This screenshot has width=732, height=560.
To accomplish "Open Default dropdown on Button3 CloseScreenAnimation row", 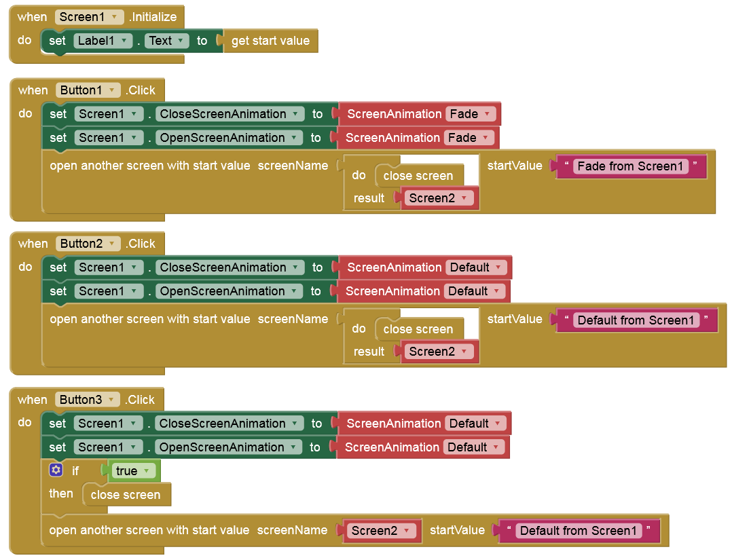I will pyautogui.click(x=475, y=424).
